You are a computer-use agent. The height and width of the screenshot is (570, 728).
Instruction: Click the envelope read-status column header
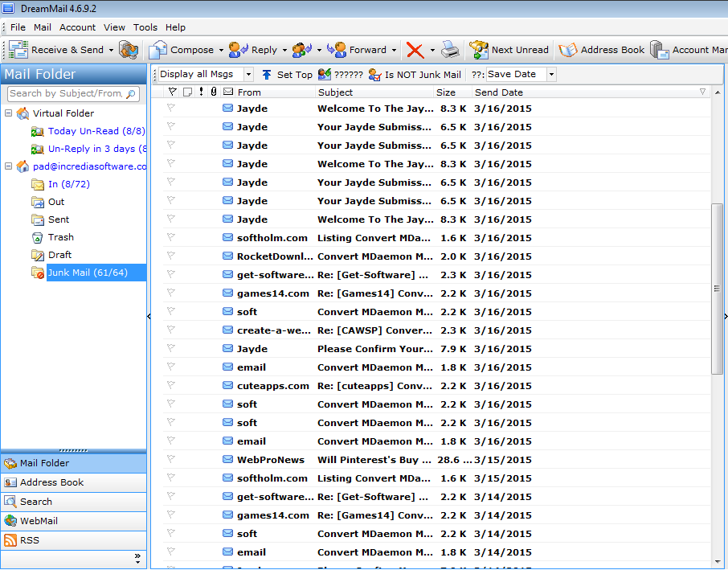point(228,92)
